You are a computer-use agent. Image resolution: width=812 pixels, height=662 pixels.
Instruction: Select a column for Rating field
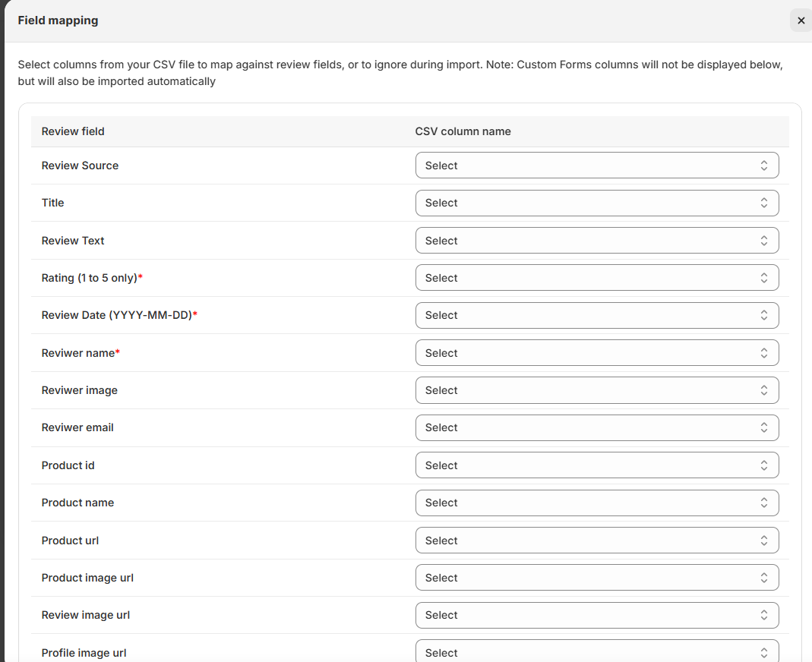click(596, 278)
